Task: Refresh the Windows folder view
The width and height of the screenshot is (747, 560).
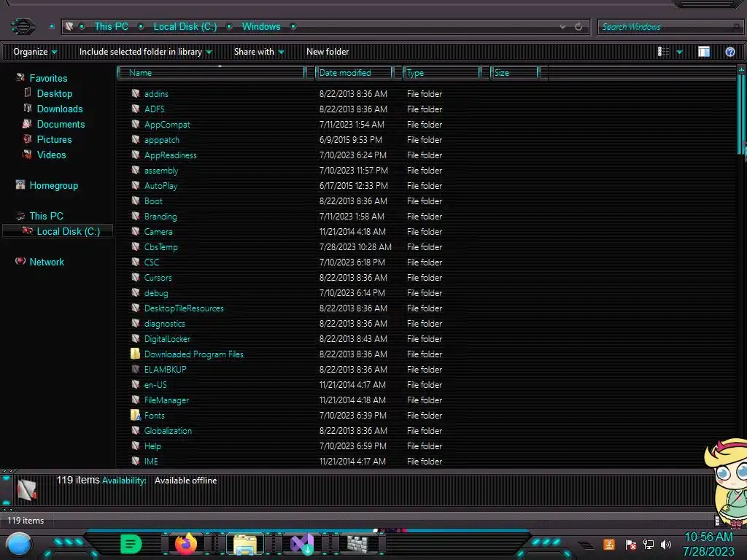Action: (x=578, y=27)
